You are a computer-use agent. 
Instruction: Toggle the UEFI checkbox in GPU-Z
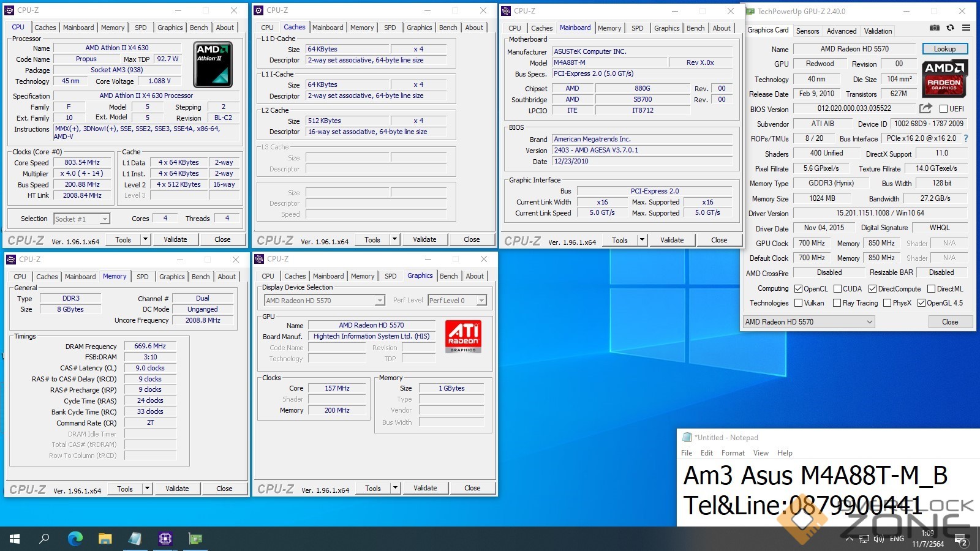tap(943, 109)
